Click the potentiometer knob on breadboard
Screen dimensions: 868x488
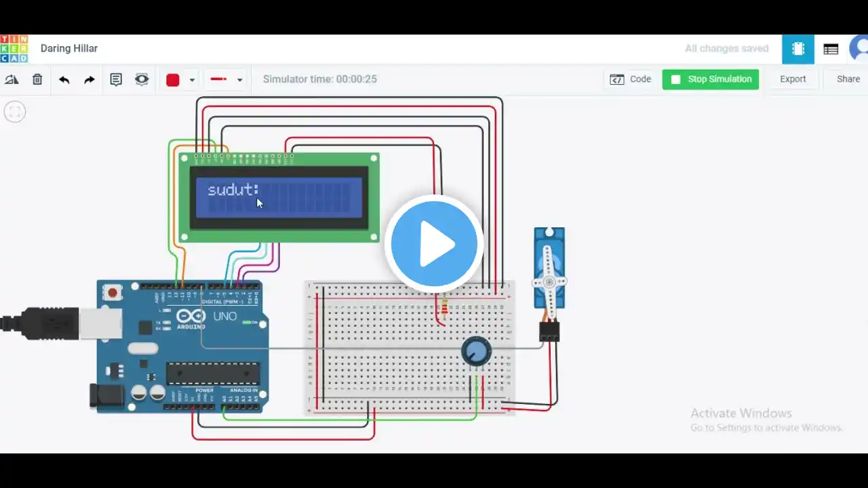tap(476, 352)
